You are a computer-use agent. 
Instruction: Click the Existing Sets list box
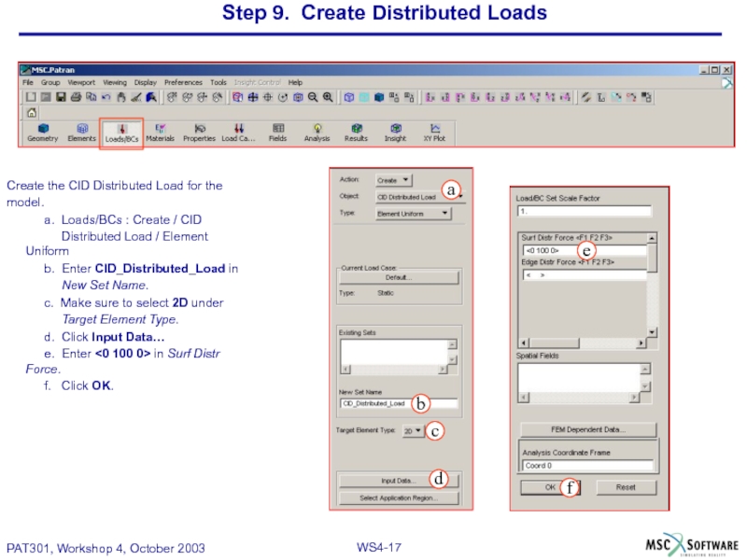coord(394,353)
